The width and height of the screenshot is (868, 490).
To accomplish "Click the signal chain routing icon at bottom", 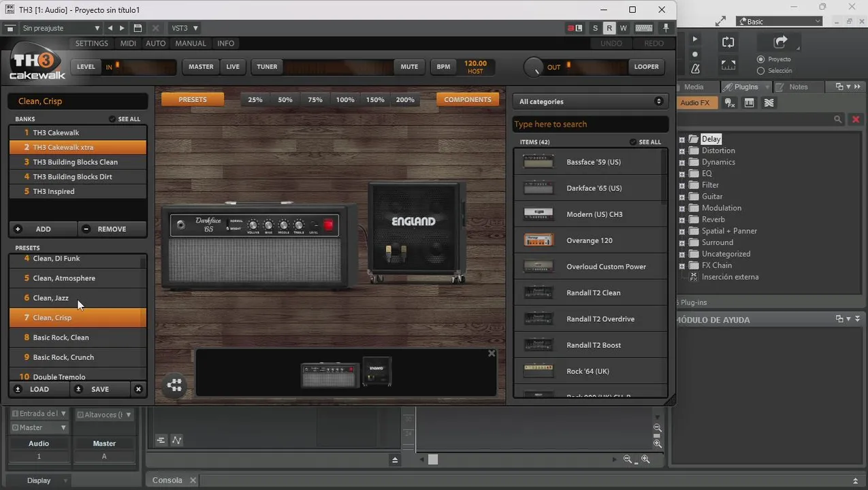I will (x=174, y=386).
